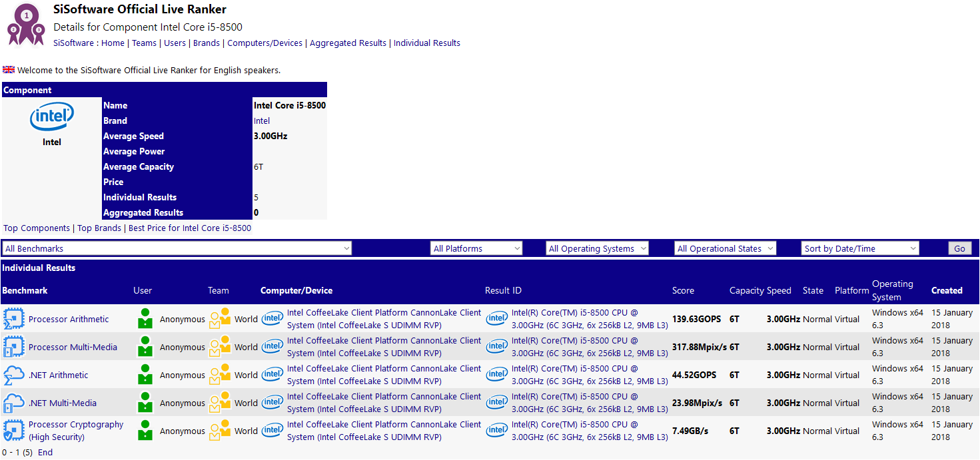Click the Created column header

point(947,290)
